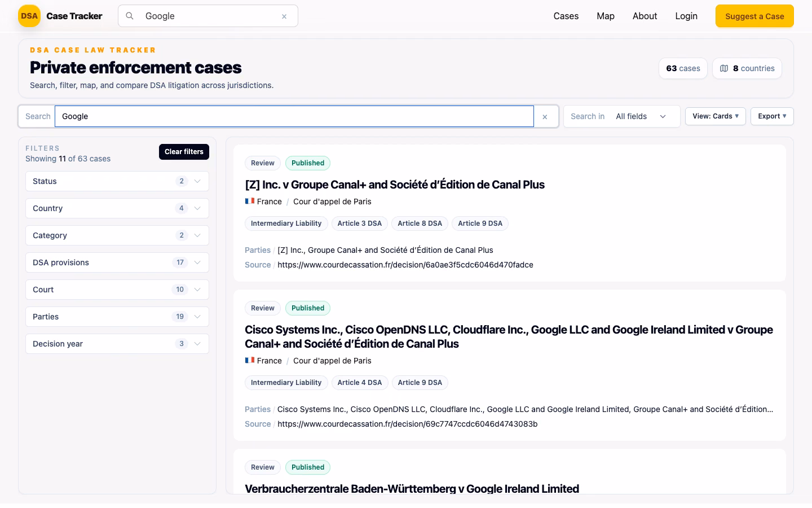Screen dimensions: 812x508
Task: Focus the header search input
Action: point(209,16)
